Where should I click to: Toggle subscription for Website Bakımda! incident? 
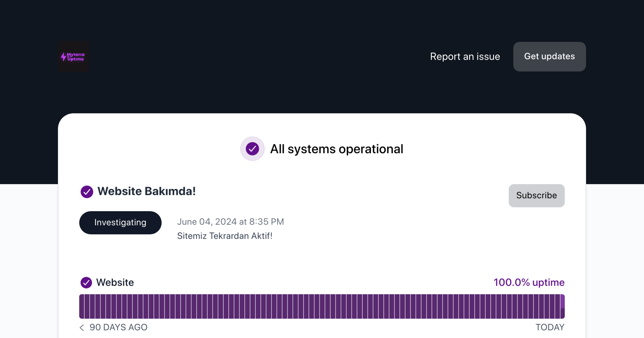[536, 195]
